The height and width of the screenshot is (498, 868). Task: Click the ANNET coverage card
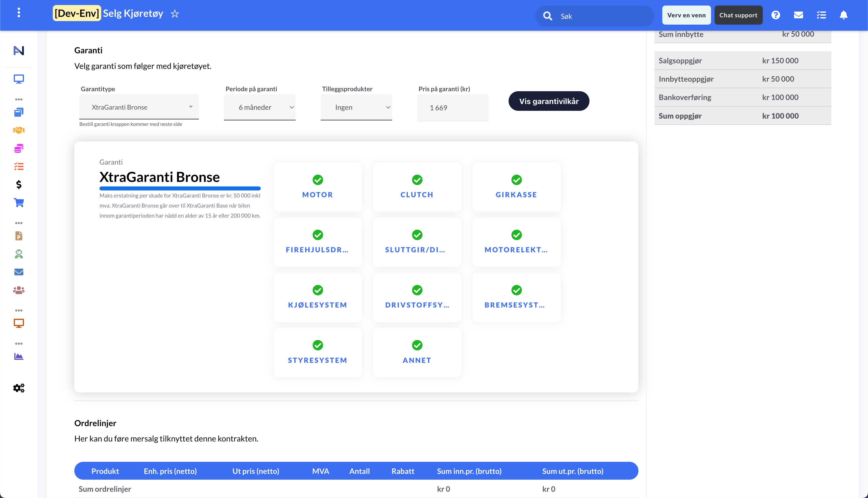[x=417, y=352]
